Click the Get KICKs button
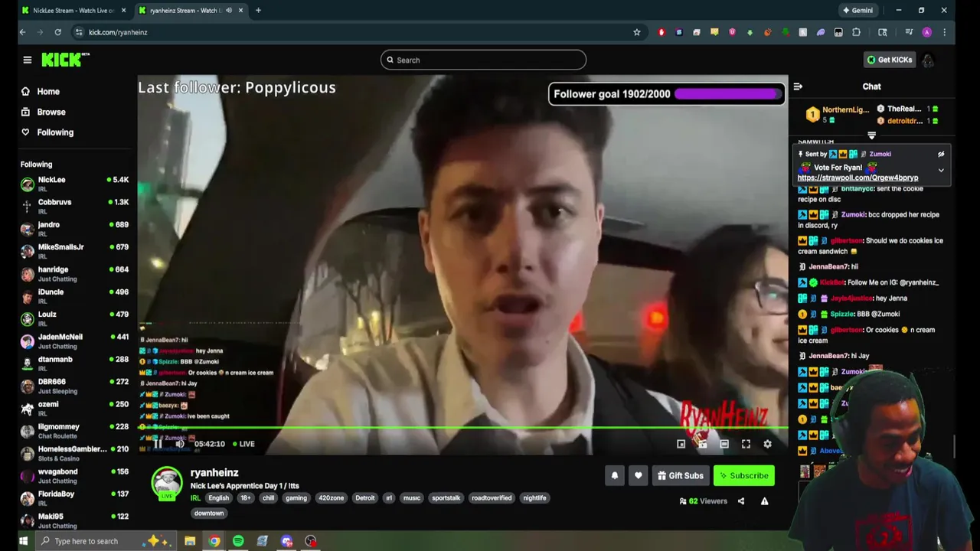 889,60
